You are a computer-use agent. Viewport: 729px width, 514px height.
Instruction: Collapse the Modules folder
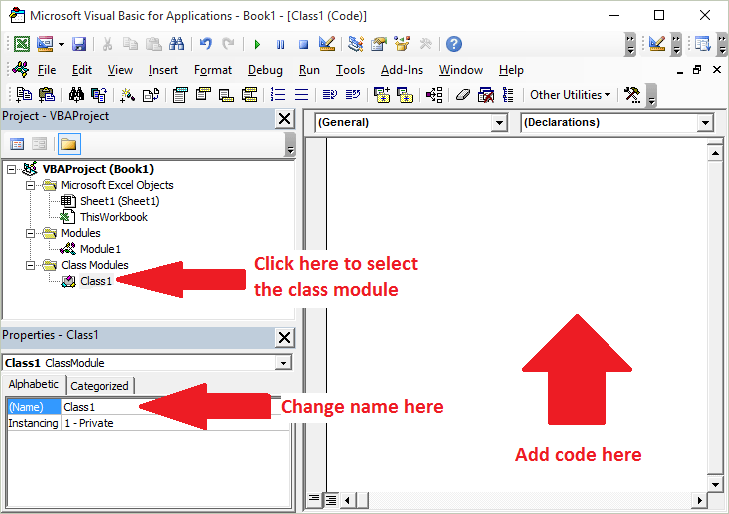click(x=30, y=233)
